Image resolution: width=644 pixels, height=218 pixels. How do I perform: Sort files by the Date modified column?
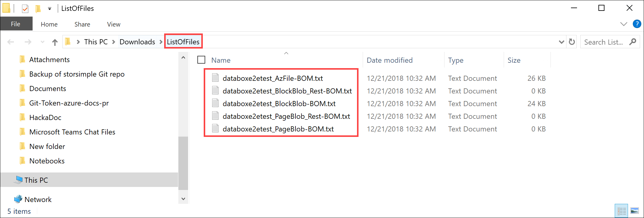point(389,60)
